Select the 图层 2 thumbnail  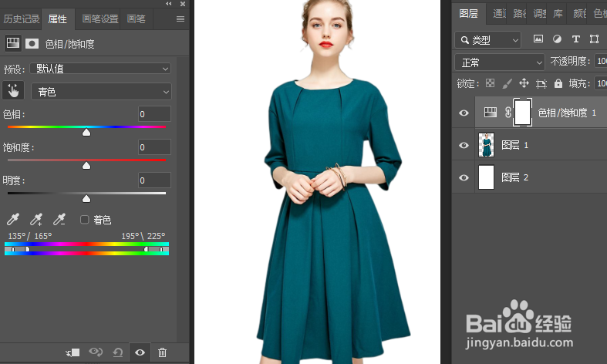[486, 177]
